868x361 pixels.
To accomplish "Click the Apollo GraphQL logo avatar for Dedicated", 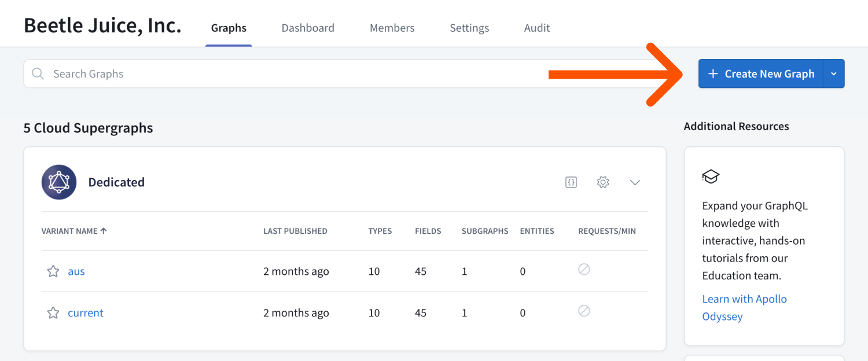I will (x=59, y=182).
